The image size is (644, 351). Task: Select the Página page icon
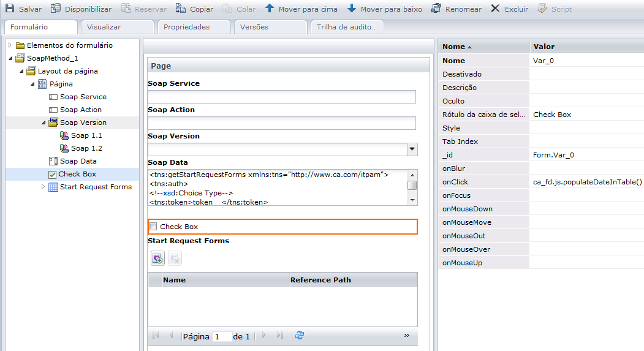pyautogui.click(x=42, y=84)
